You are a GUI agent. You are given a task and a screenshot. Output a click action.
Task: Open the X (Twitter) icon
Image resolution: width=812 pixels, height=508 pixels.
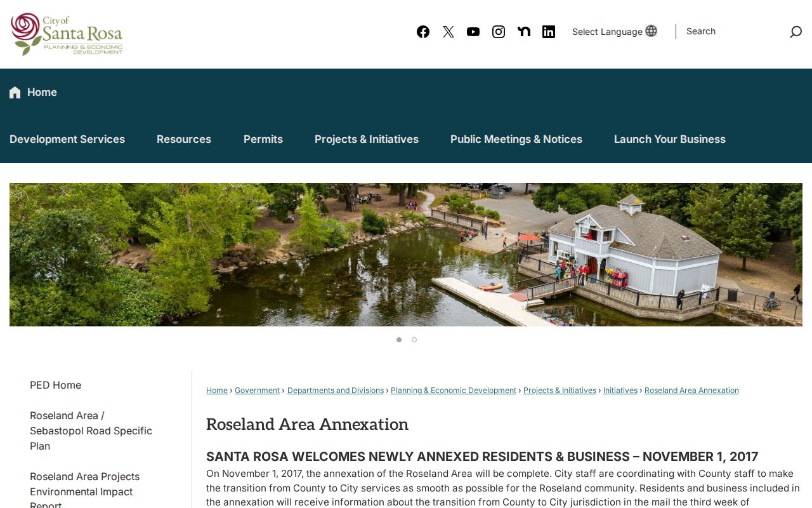[x=449, y=32]
